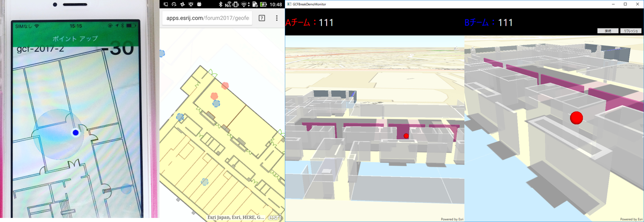This screenshot has width=644, height=222.
Task: Tap the gcf-2017-2 label on the phone
Action: pos(41,49)
